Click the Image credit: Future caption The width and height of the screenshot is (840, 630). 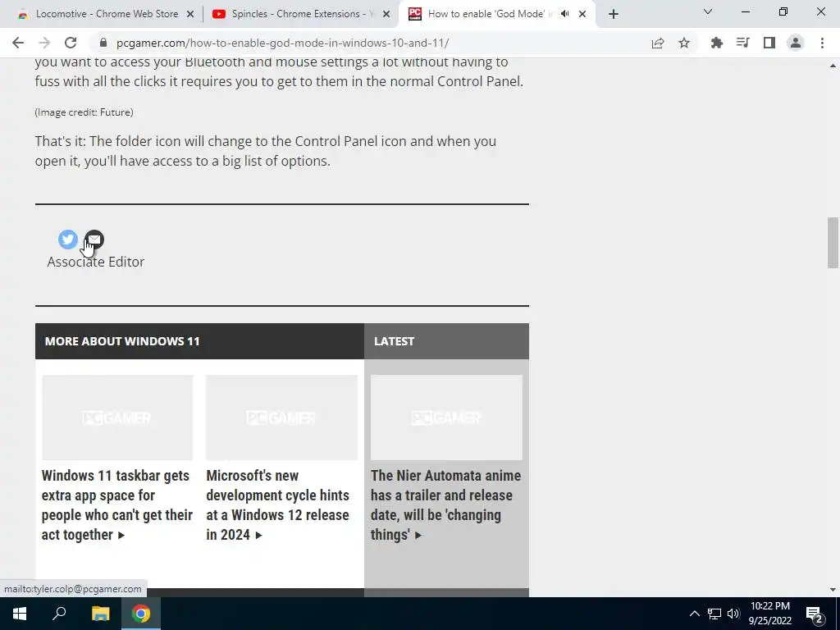[84, 112]
